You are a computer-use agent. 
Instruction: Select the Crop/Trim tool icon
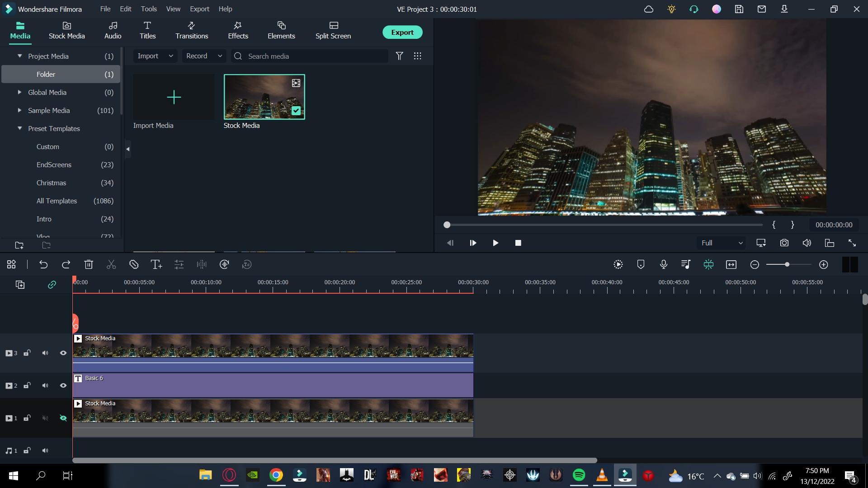click(x=134, y=264)
